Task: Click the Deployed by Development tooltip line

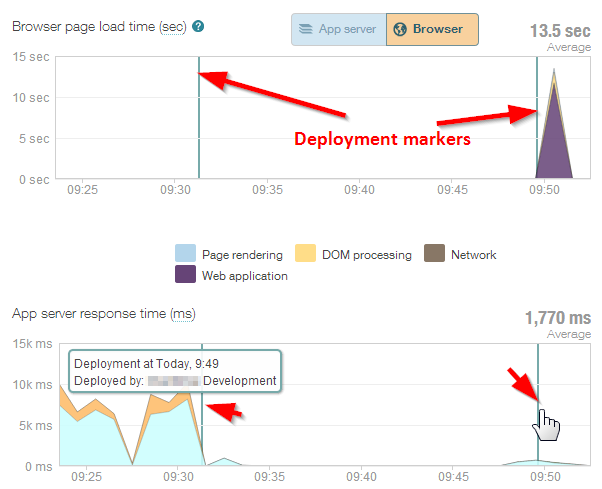Action: coord(175,381)
